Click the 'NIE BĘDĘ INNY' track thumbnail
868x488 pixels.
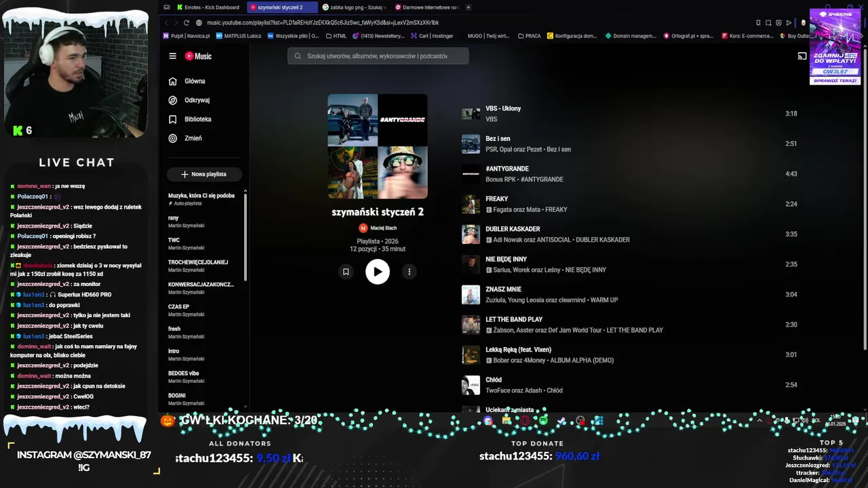tap(471, 264)
